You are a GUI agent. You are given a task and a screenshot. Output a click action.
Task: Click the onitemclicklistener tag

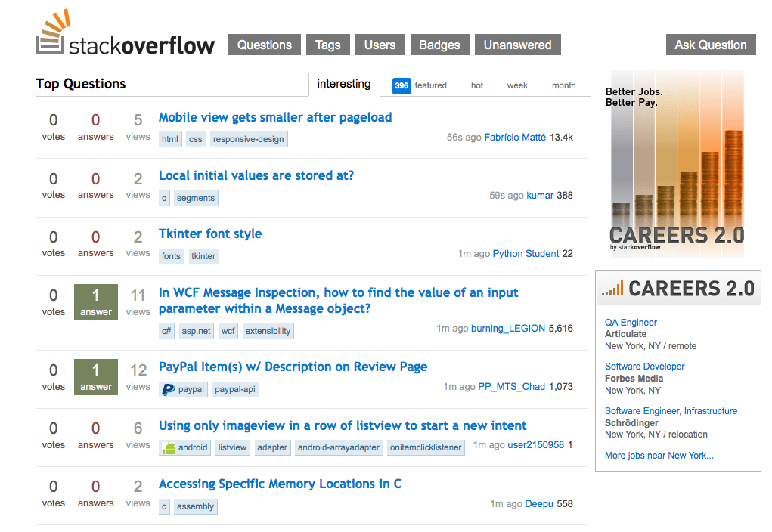[x=426, y=447]
